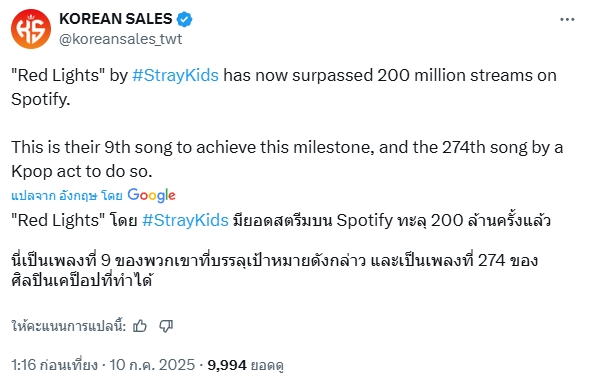
Task: Click the word Spotify in English text
Action: pos(41,99)
